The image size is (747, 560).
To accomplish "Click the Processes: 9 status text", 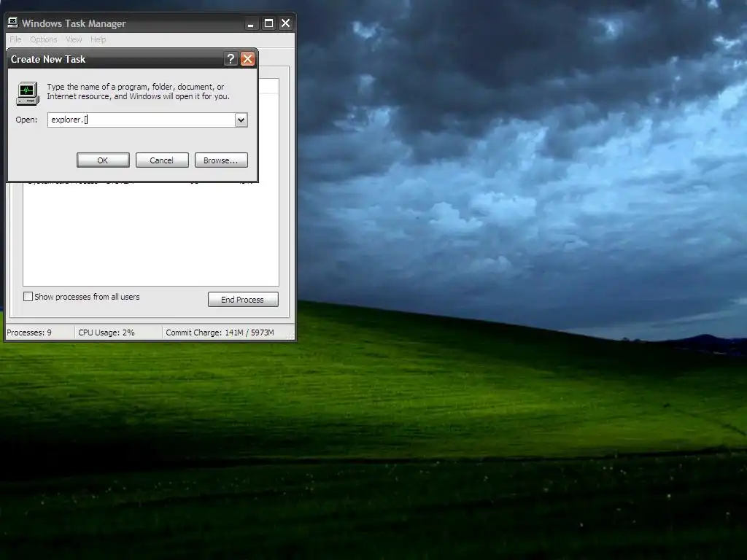I will (x=29, y=332).
